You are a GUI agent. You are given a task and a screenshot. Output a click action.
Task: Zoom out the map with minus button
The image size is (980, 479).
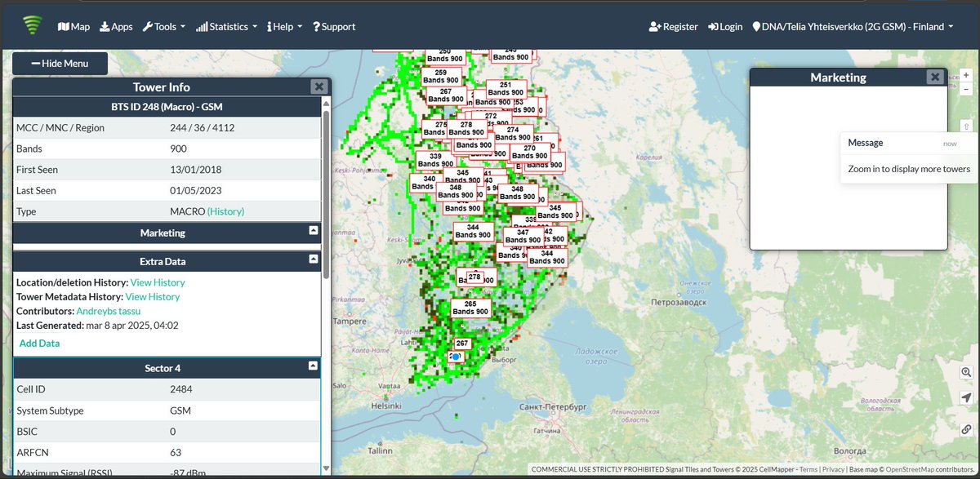point(966,88)
